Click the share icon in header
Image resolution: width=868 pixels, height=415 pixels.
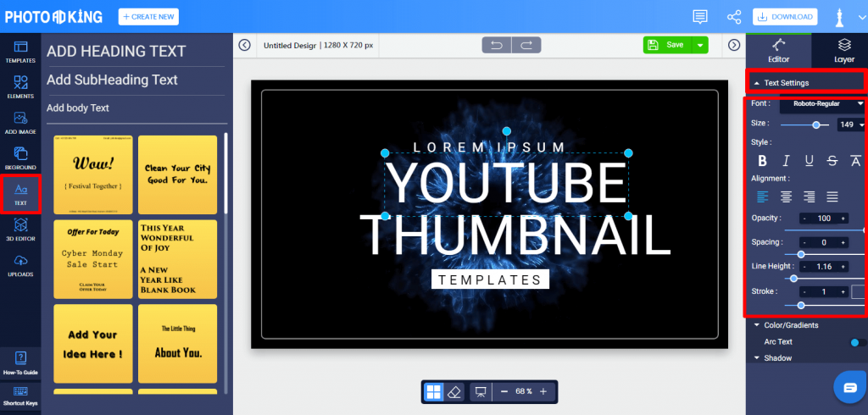(733, 17)
